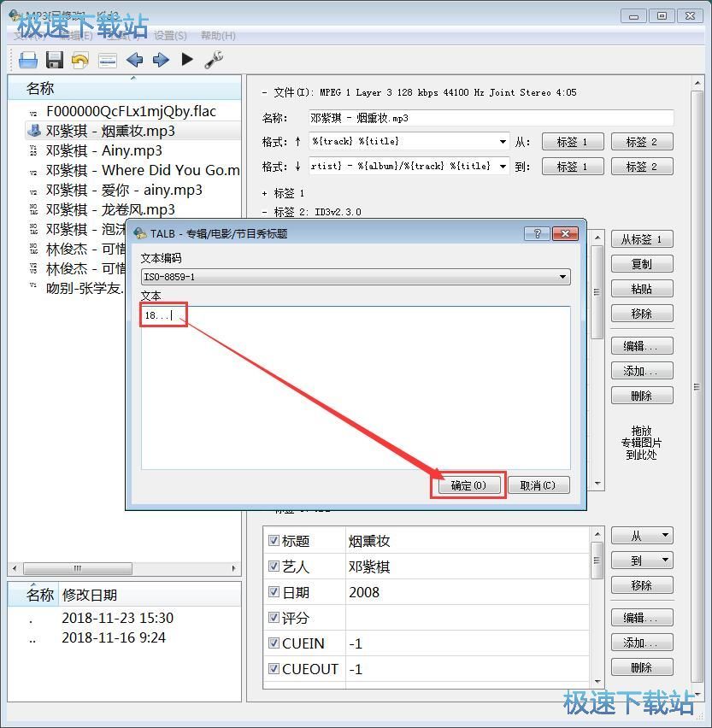Image resolution: width=712 pixels, height=728 pixels.
Task: Click folder row dated 2018-11-16 9:24
Action: pyautogui.click(x=114, y=637)
